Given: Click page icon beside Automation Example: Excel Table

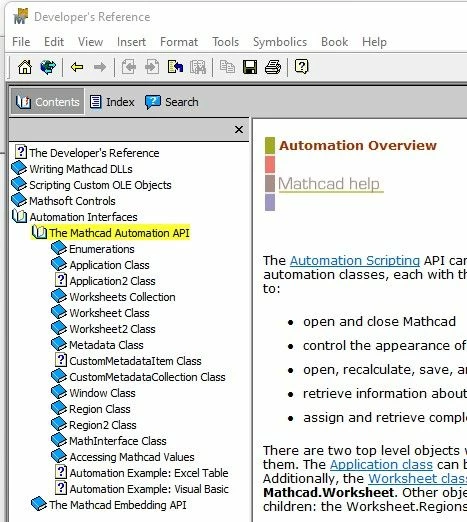Looking at the screenshot, I should [x=61, y=472].
